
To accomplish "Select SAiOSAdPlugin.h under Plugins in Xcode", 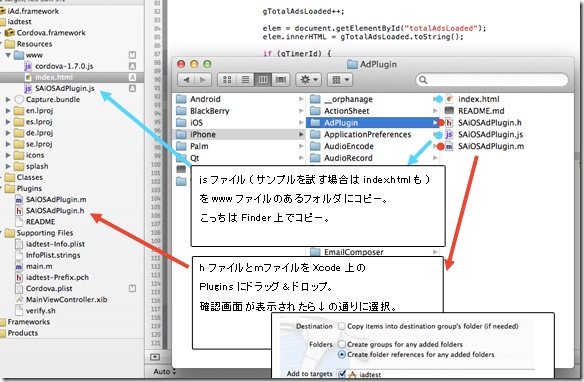I will pyautogui.click(x=55, y=211).
